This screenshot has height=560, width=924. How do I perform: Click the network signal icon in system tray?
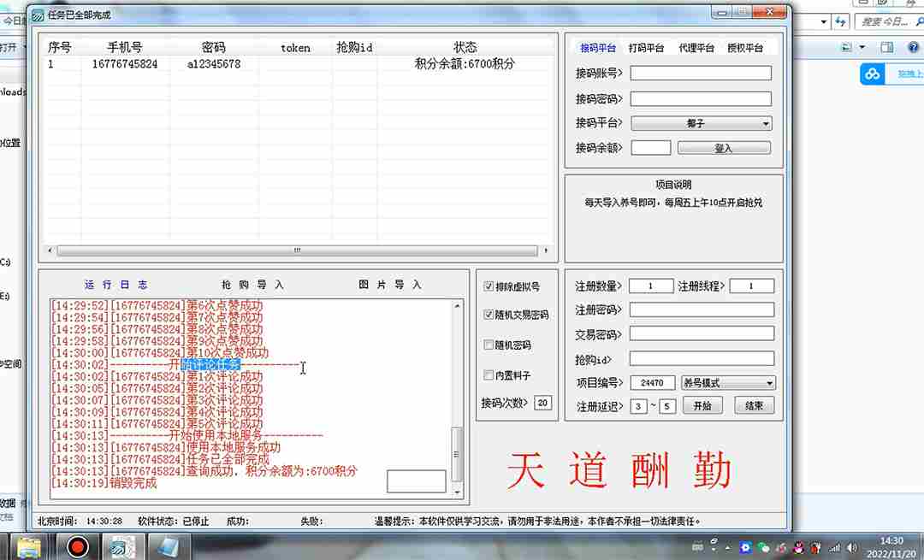coord(834,548)
